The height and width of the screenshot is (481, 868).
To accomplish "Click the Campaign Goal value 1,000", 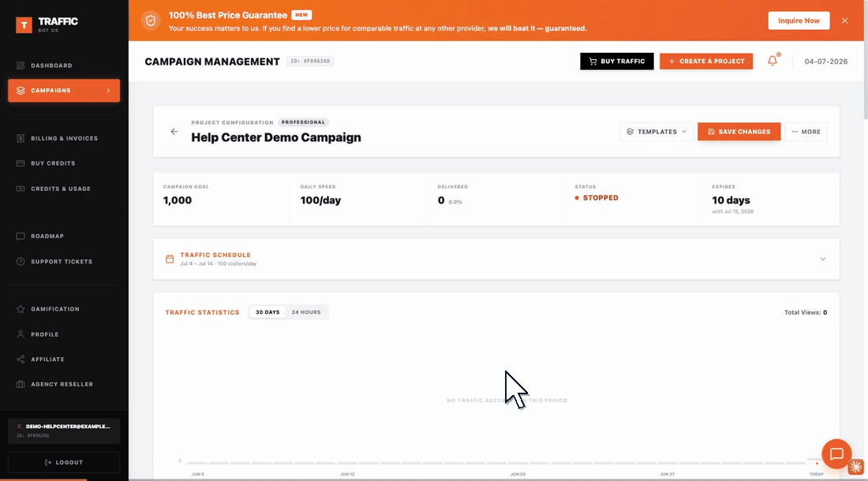I will [177, 201].
